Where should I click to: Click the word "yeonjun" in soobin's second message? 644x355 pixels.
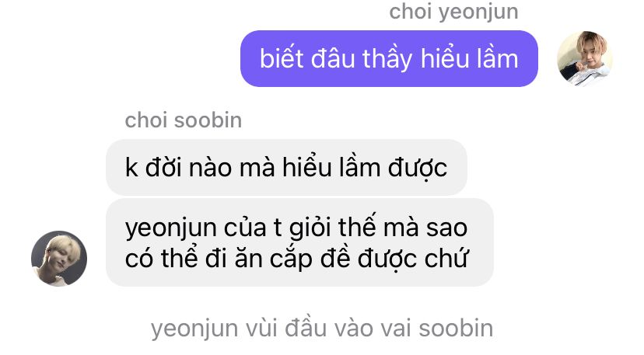171,228
